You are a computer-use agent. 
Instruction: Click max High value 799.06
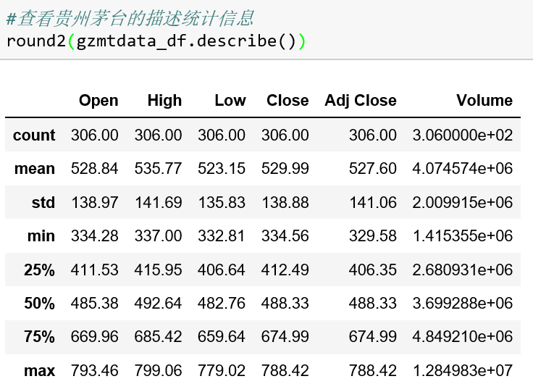[158, 370]
